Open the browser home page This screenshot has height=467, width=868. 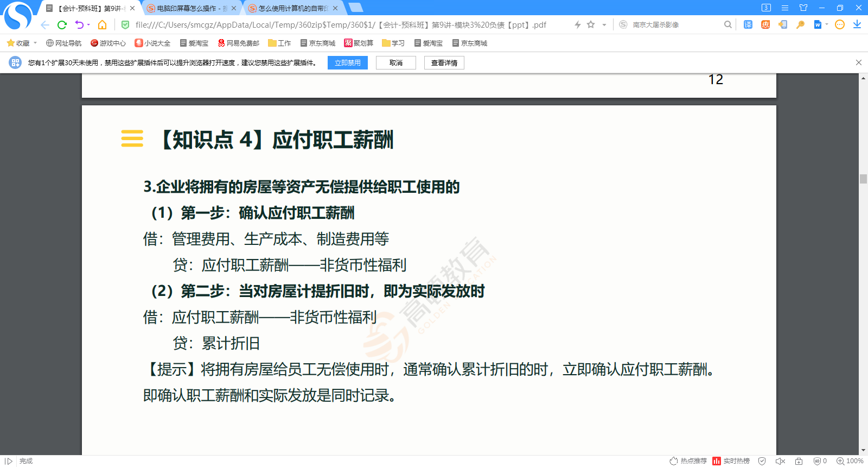click(102, 25)
